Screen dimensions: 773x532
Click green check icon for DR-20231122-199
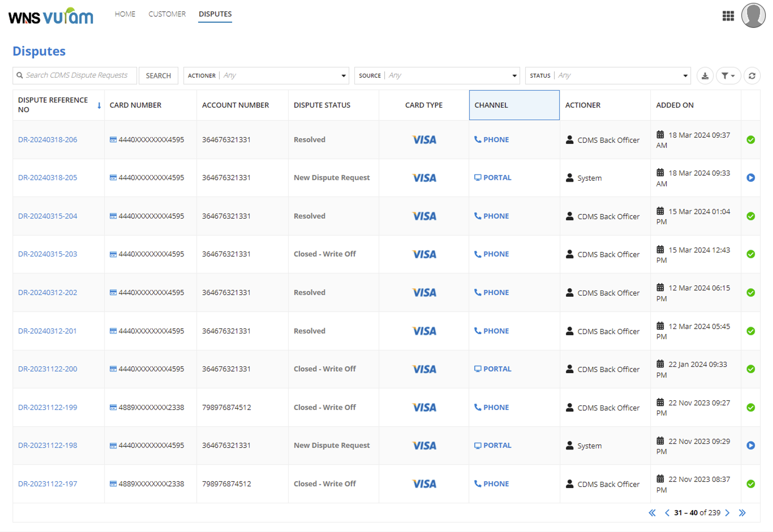click(x=750, y=407)
